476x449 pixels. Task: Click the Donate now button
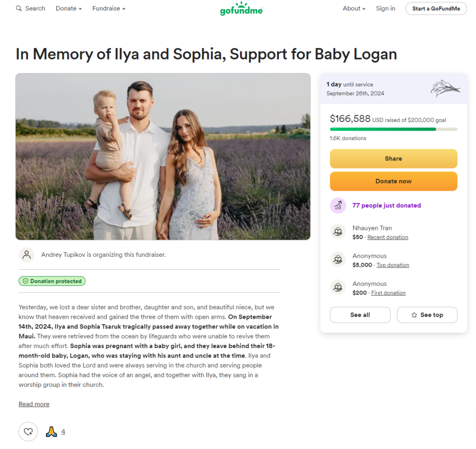(x=393, y=181)
